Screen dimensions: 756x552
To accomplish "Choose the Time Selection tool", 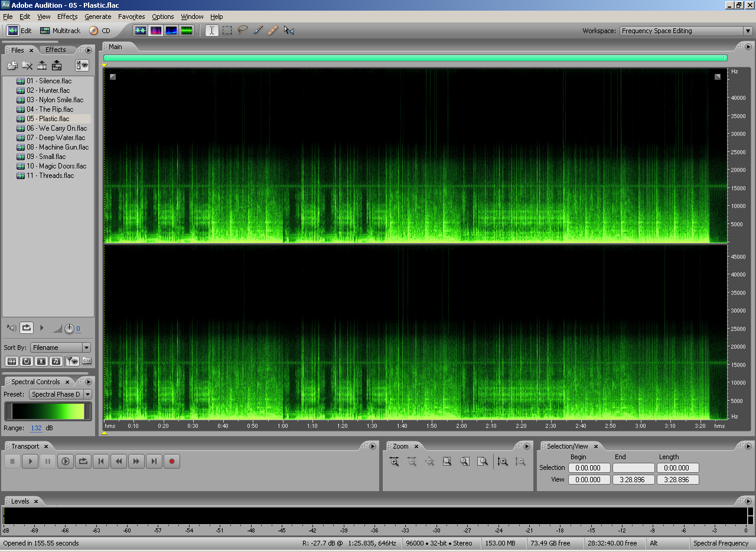I will pos(212,30).
